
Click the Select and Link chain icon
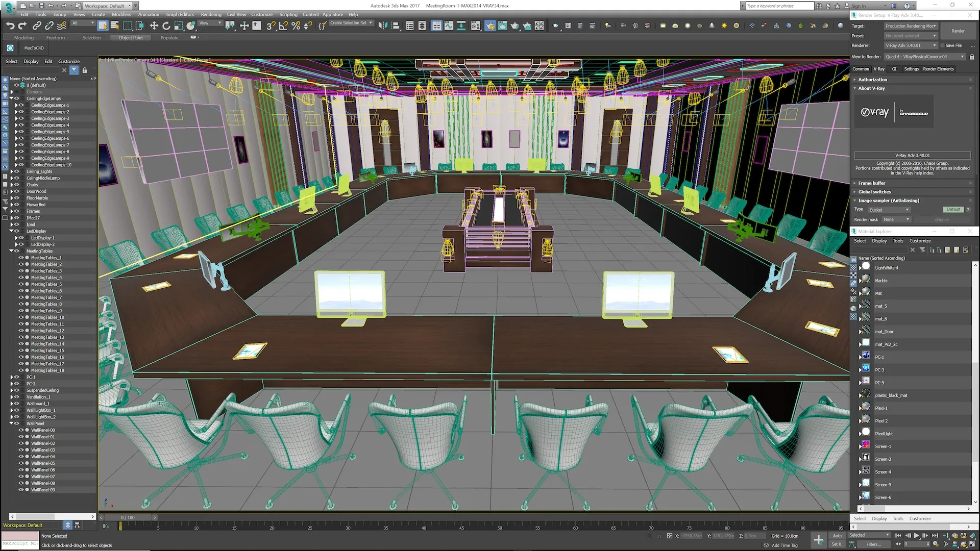tap(37, 26)
